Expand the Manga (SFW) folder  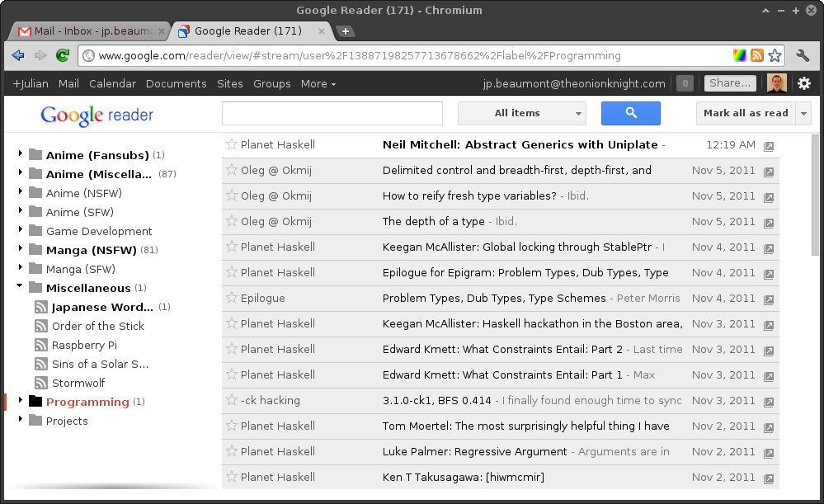(20, 267)
